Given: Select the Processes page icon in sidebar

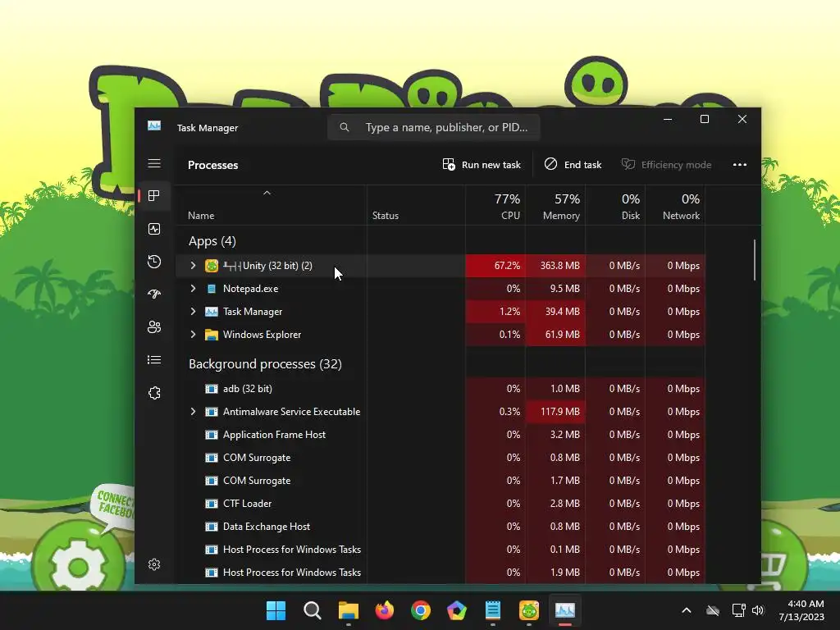Looking at the screenshot, I should (154, 195).
